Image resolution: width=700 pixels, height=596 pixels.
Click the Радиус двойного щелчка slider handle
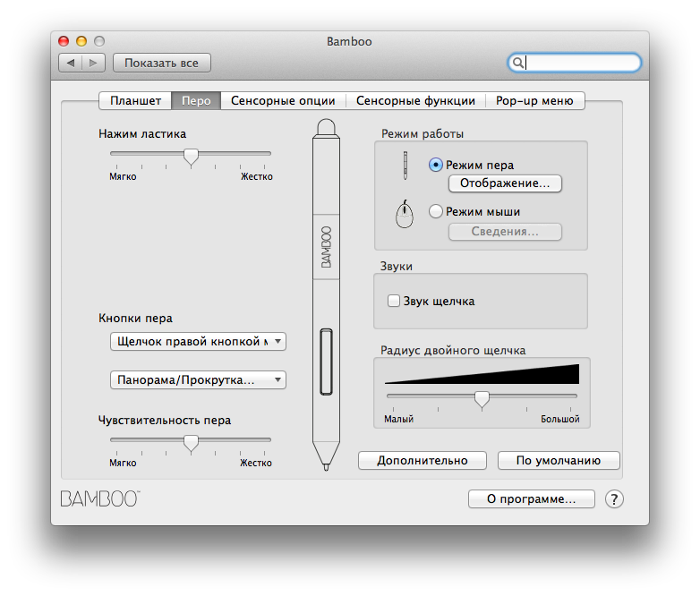pyautogui.click(x=482, y=400)
